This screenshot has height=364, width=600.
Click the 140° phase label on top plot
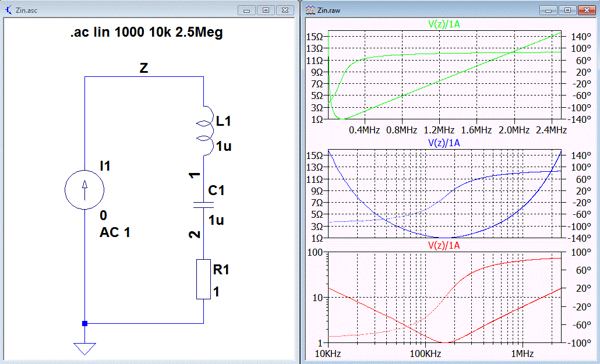pyautogui.click(x=581, y=37)
